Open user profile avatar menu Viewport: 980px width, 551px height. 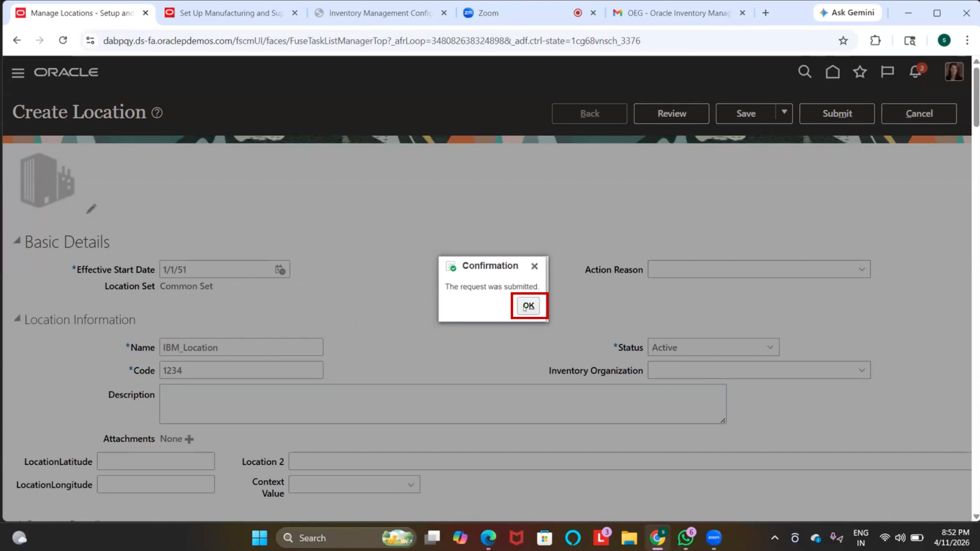[954, 72]
